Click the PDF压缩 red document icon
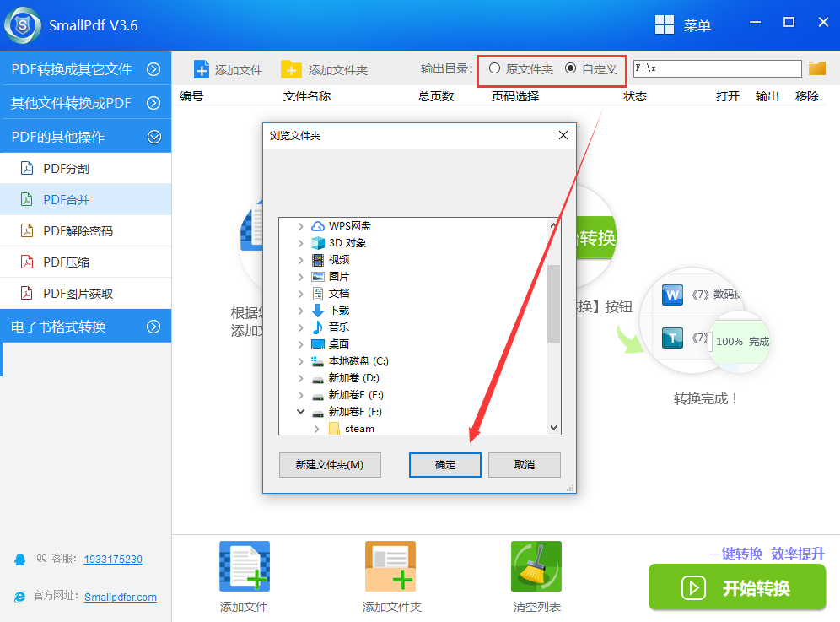Image resolution: width=840 pixels, height=622 pixels. tap(27, 262)
